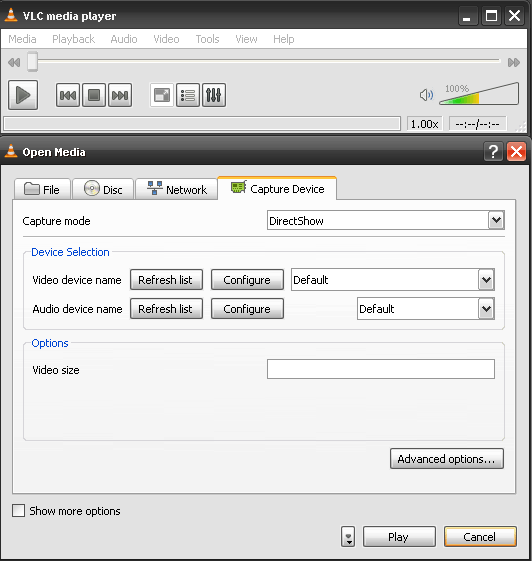532x561 pixels.
Task: Click the elapsed time display
Action: [477, 124]
